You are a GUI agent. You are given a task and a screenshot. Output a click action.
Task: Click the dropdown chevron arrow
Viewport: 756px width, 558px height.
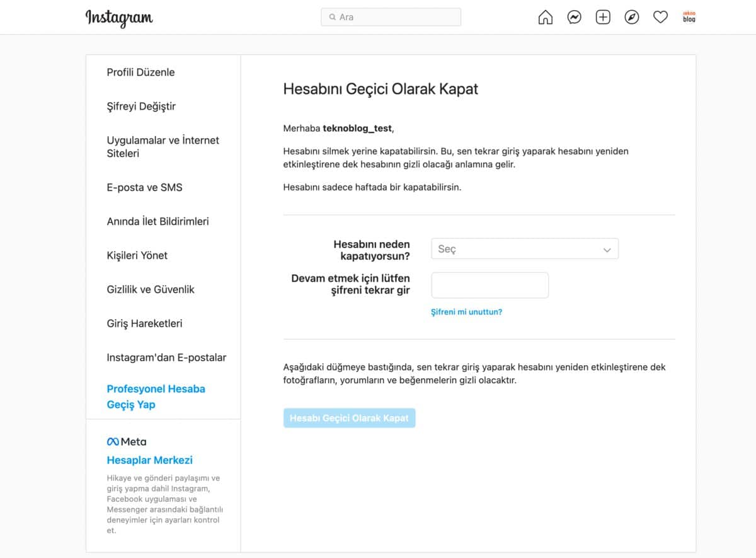click(607, 250)
